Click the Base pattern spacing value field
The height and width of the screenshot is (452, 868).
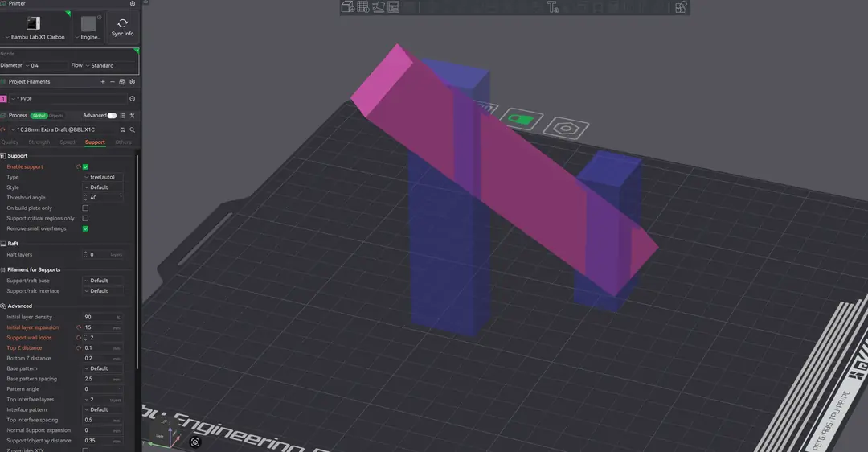[103, 379]
